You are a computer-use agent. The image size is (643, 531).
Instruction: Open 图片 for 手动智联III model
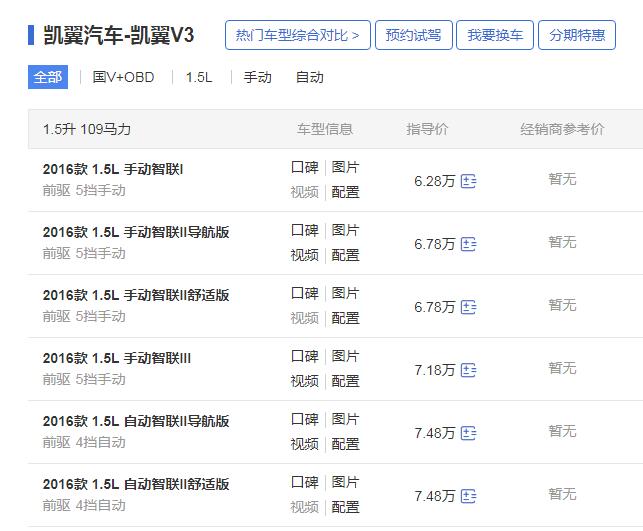point(345,356)
